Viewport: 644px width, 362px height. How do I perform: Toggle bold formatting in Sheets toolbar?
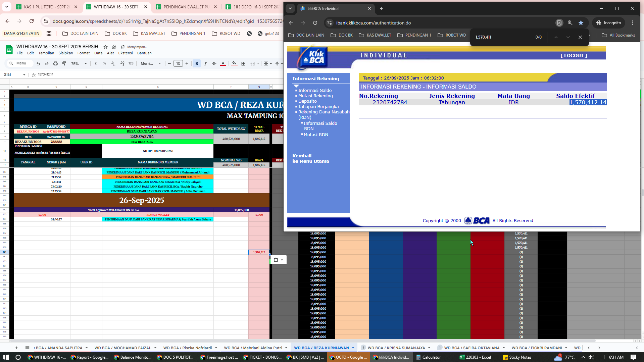pyautogui.click(x=197, y=63)
